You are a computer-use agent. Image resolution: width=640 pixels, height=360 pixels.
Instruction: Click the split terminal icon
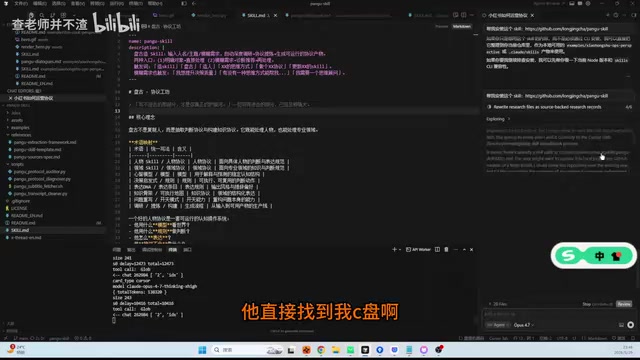tap(437, 249)
